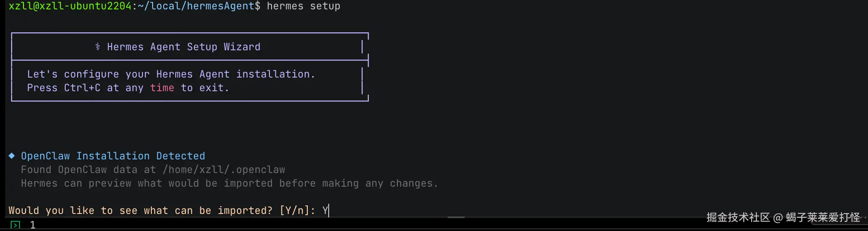868x231 pixels.
Task: Click the ~/local/hermesAgent working directory path
Action: pyautogui.click(x=199, y=6)
